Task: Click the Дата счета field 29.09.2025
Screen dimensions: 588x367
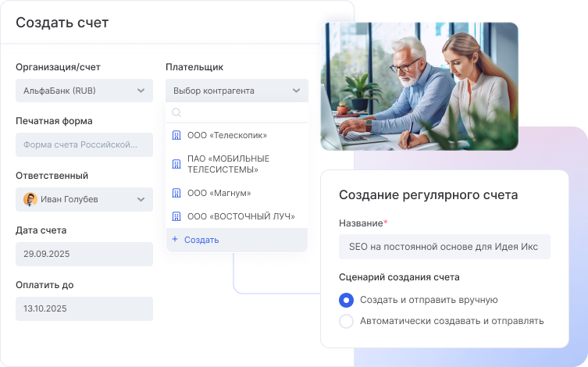Action: (84, 254)
